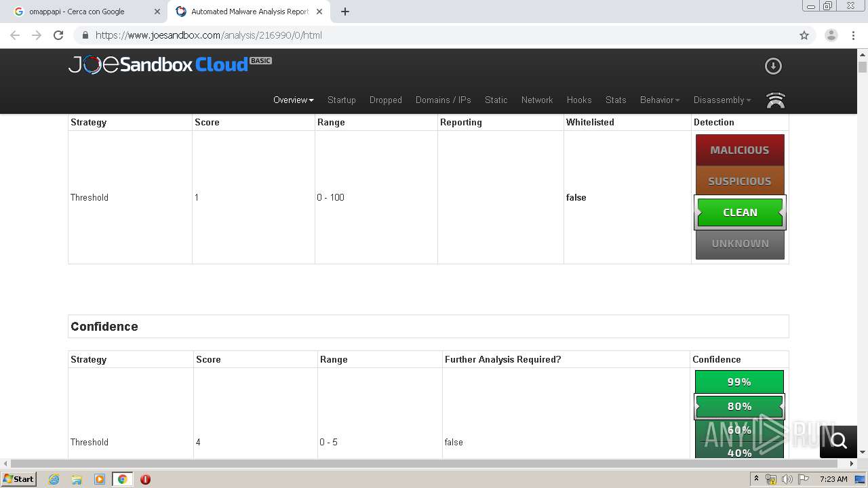
Task: Expand the Disassembly dropdown menu
Action: 722,100
